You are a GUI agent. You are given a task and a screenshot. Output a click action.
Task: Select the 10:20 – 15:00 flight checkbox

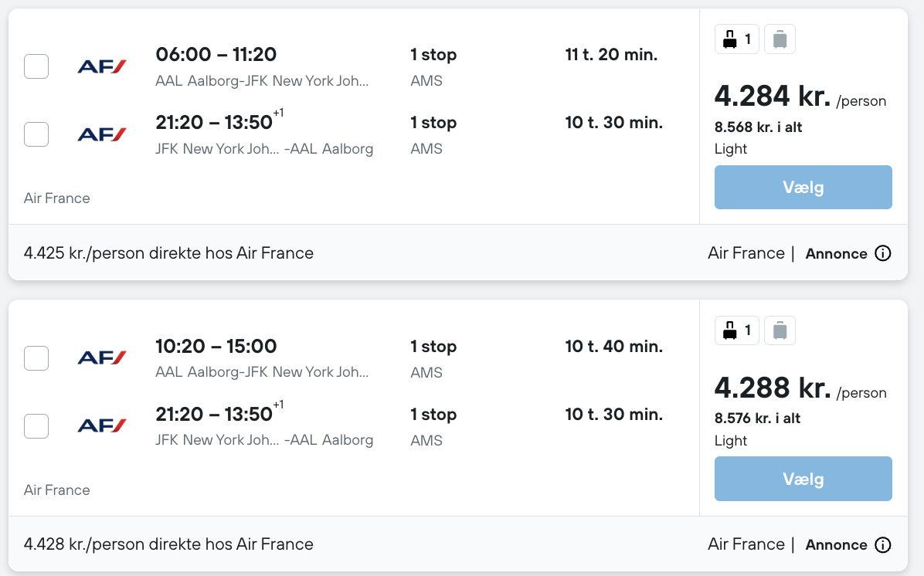tap(36, 358)
